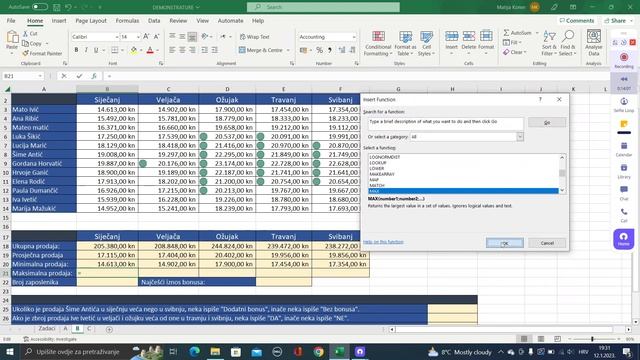This screenshot has height=360, width=640.
Task: Click the Home icon in side panel
Action: [623, 239]
